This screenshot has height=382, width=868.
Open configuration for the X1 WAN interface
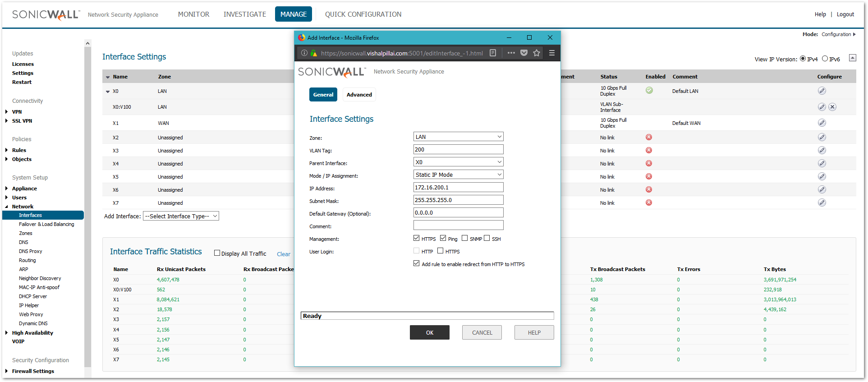pyautogui.click(x=822, y=123)
